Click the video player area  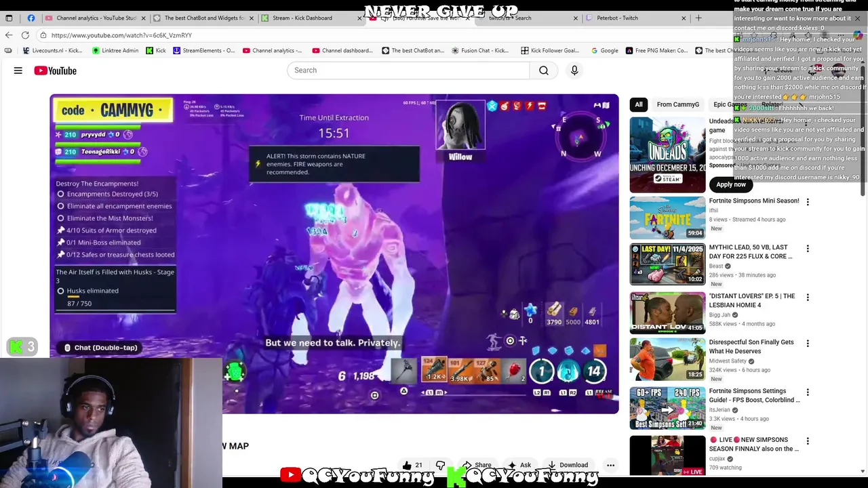pyautogui.click(x=334, y=254)
